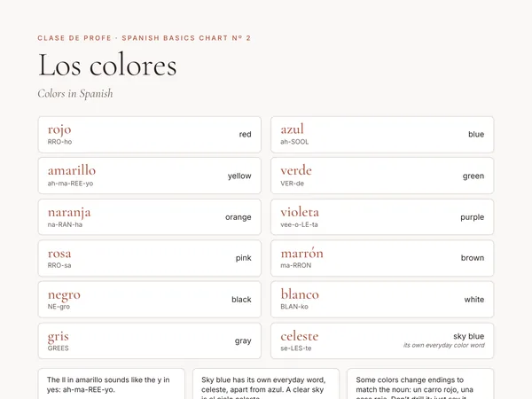
Task: Click the word 'rosa'
Action: (x=59, y=254)
